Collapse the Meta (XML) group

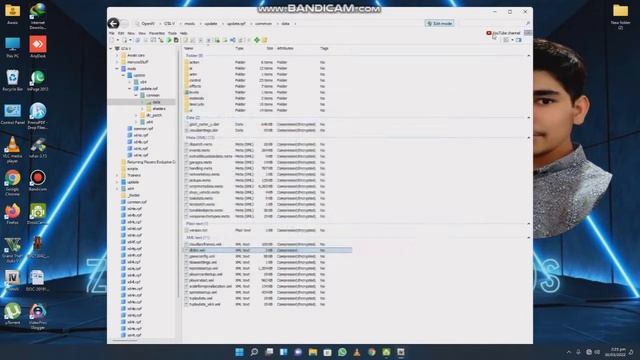point(529,138)
